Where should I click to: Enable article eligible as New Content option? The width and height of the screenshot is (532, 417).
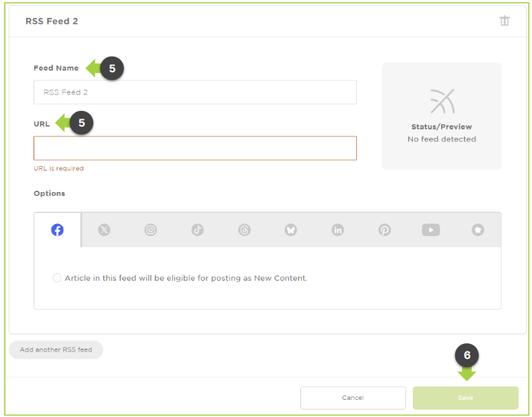coord(57,278)
